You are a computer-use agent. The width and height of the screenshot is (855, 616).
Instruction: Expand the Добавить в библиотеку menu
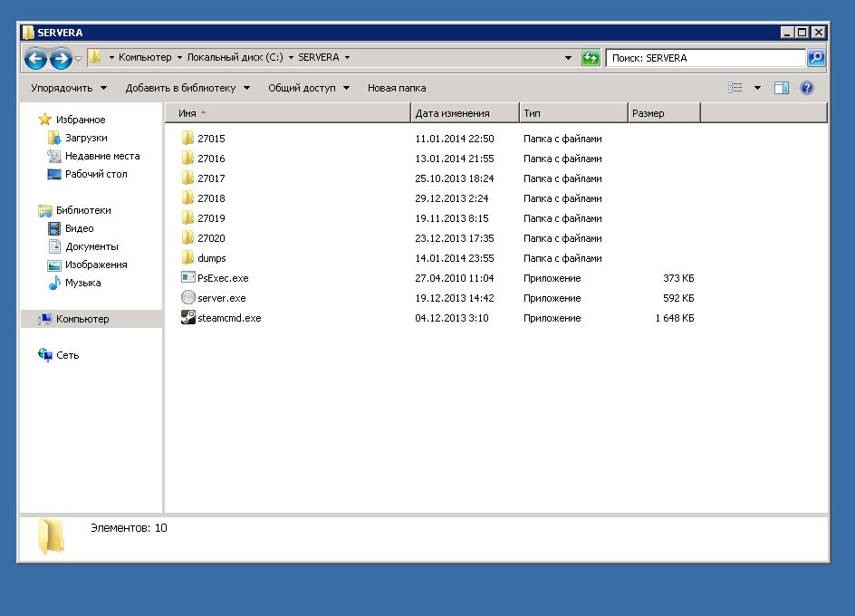pyautogui.click(x=187, y=88)
